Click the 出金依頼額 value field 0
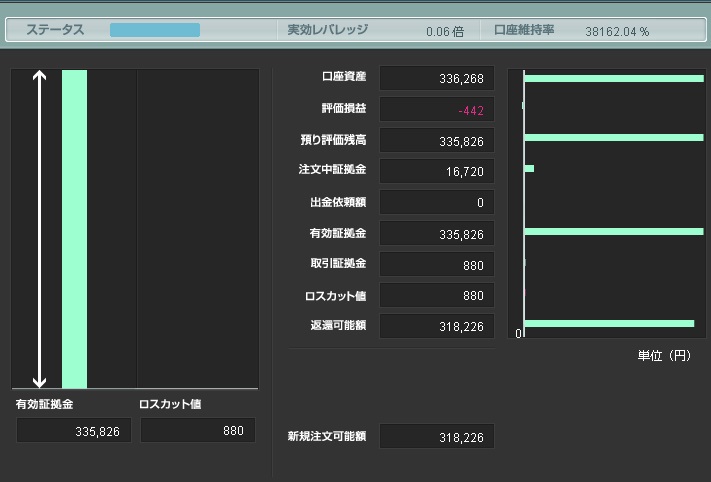This screenshot has width=711, height=482. (437, 202)
